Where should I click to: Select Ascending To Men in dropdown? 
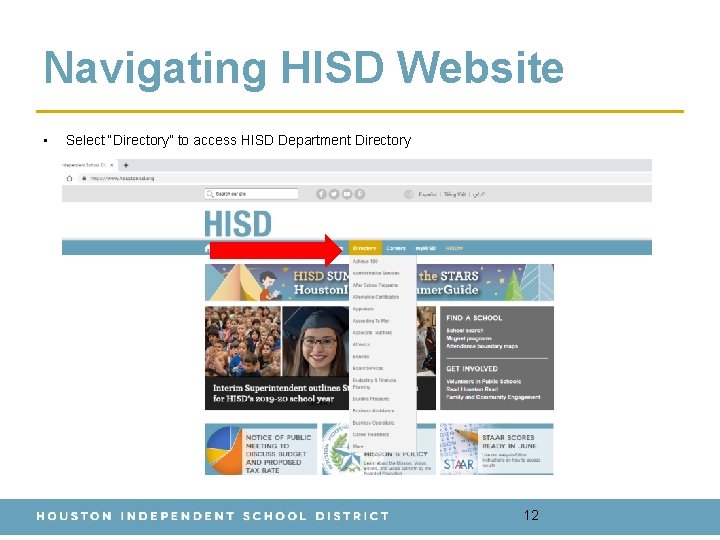[x=371, y=321]
